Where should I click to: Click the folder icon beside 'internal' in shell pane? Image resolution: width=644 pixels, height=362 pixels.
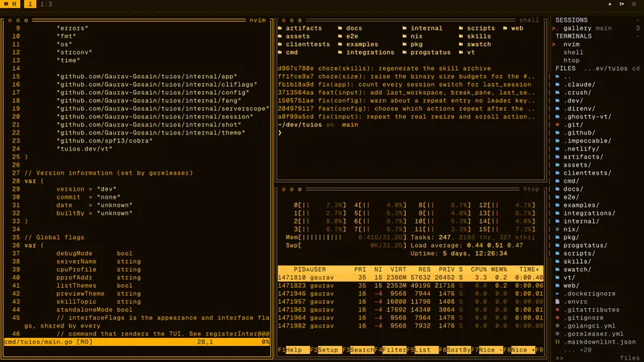(x=405, y=28)
